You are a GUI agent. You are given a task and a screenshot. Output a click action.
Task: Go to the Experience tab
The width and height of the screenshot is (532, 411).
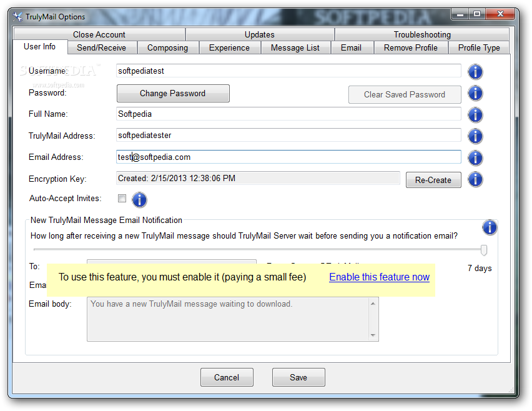click(229, 48)
